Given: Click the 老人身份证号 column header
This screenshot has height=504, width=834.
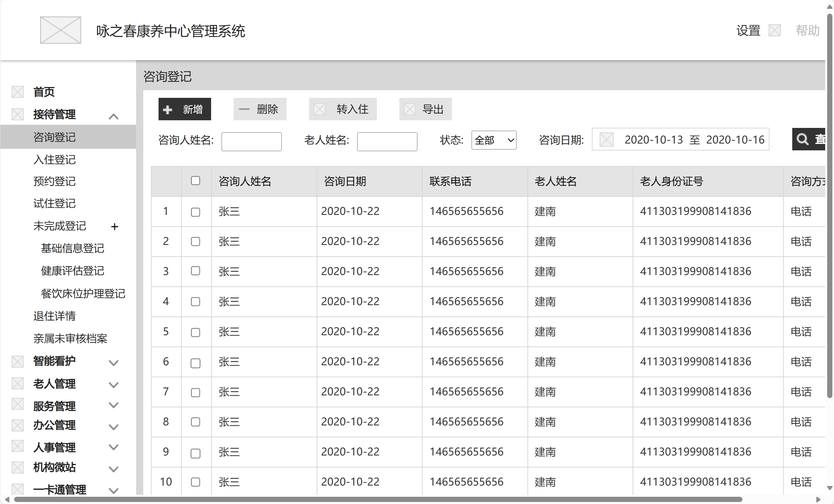Looking at the screenshot, I should tap(708, 181).
